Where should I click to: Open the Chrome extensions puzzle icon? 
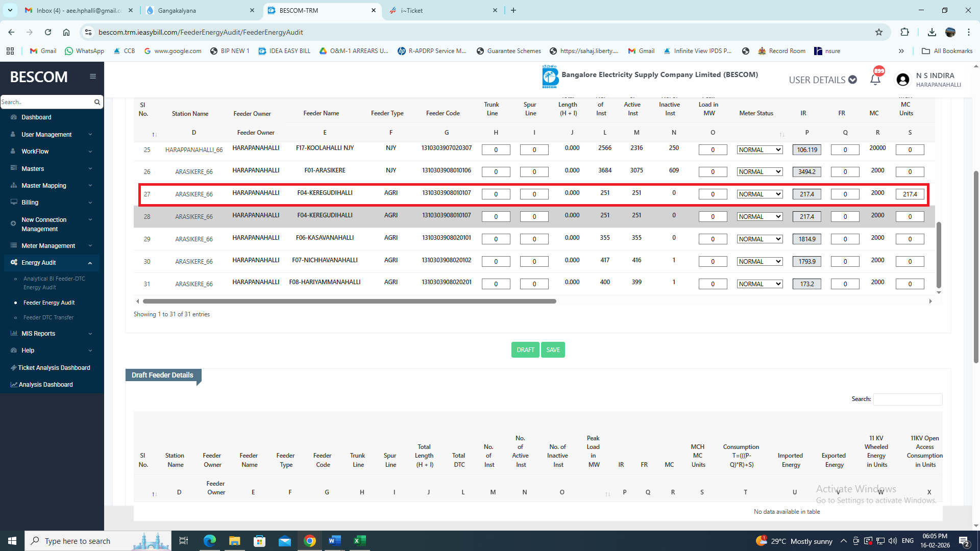[x=904, y=32]
